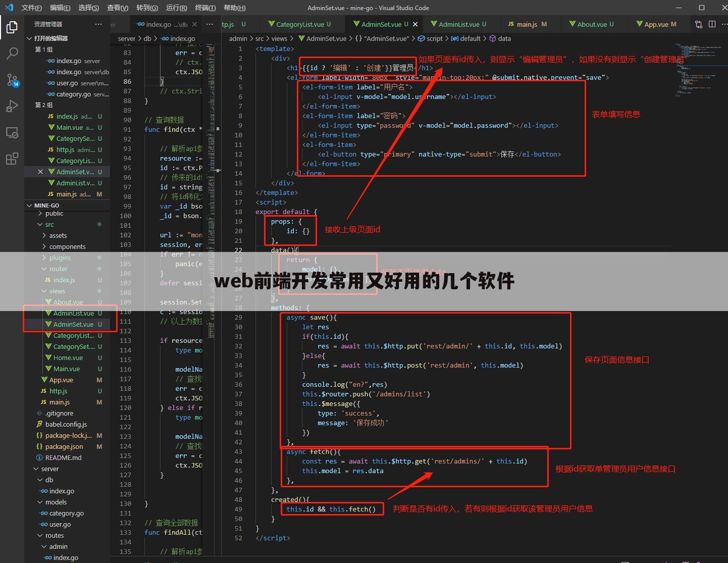Image resolution: width=728 pixels, height=563 pixels.
Task: Open the 帮助(H) menu
Action: tap(234, 8)
